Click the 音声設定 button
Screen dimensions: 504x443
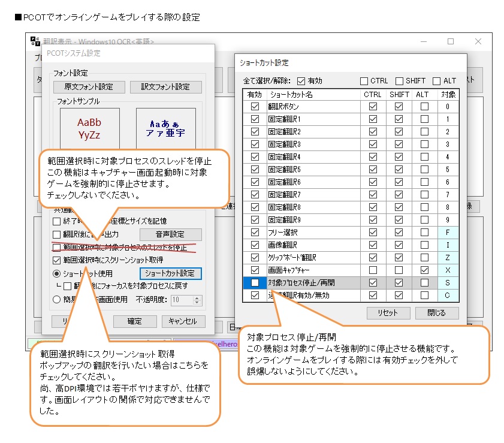(x=170, y=234)
